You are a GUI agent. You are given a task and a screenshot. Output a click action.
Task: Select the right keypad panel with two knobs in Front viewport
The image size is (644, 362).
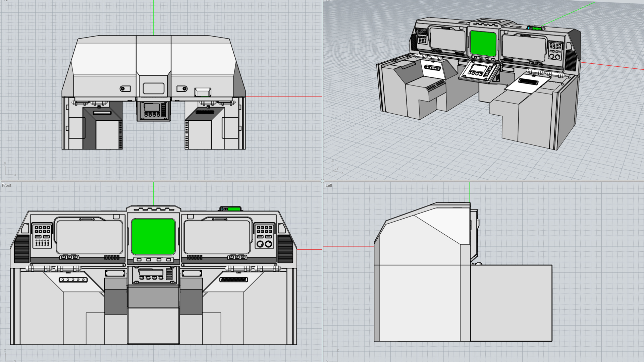click(x=264, y=236)
